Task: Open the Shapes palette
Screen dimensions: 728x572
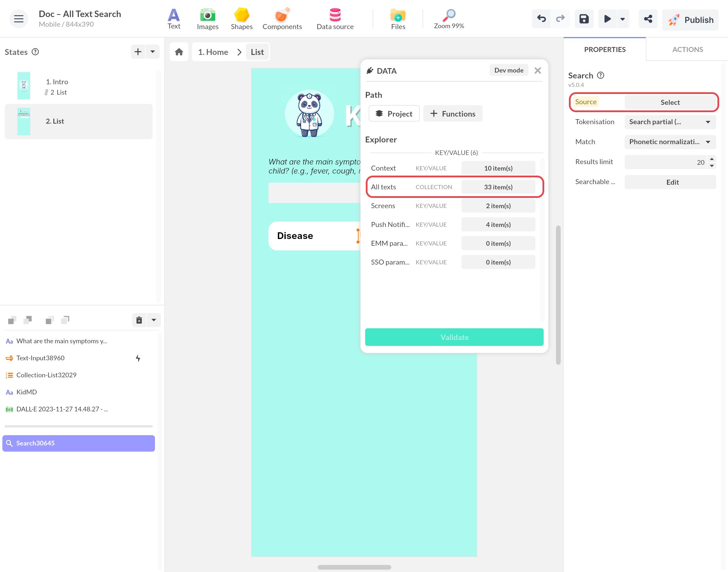Action: point(241,19)
